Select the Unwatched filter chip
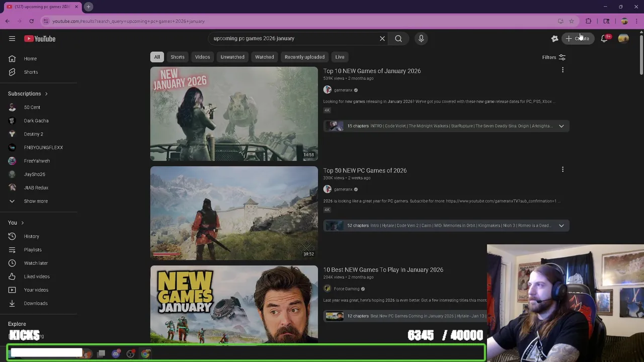 [232, 57]
